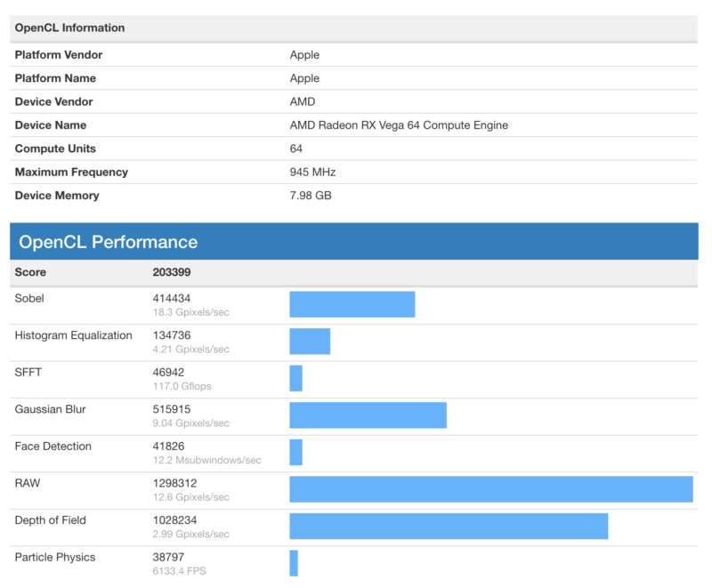Click the Face Detection result bar
The width and height of the screenshot is (712, 588).
tap(296, 453)
